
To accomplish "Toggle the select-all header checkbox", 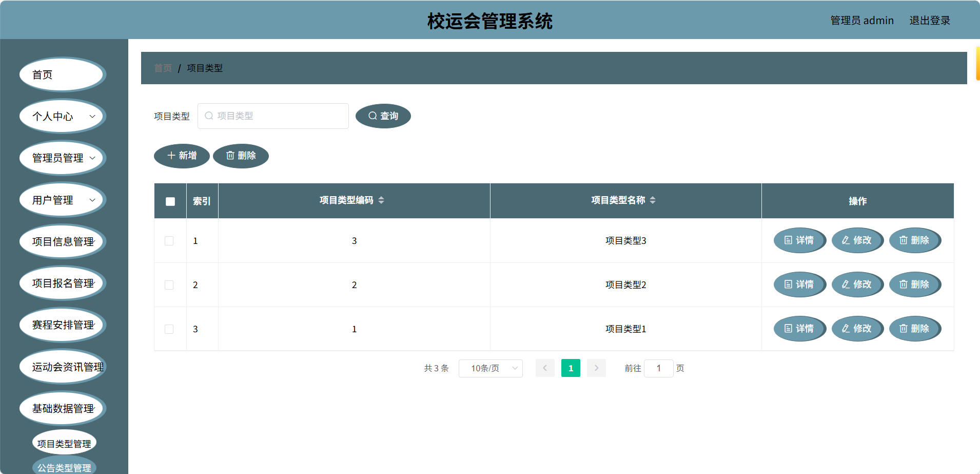I will click(170, 201).
